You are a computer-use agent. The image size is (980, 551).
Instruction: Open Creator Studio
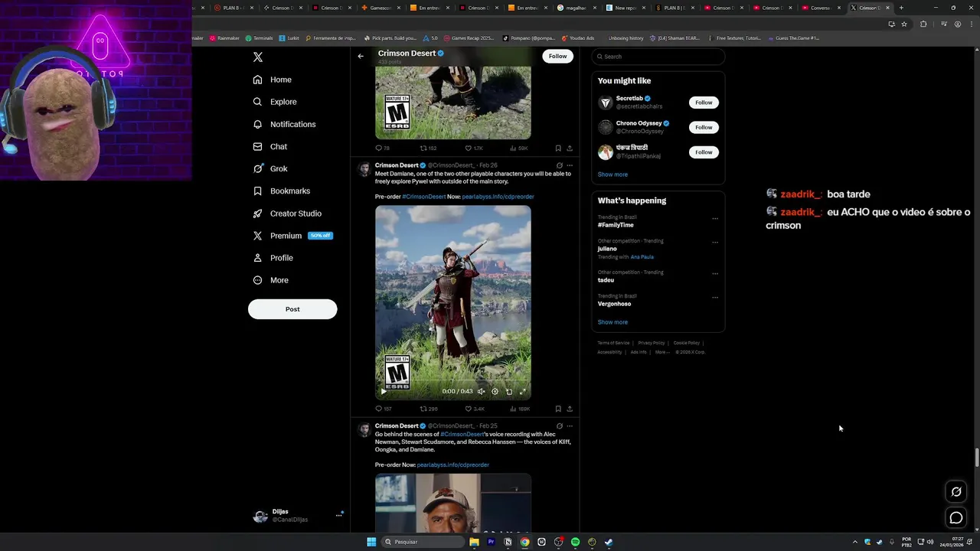(x=287, y=214)
